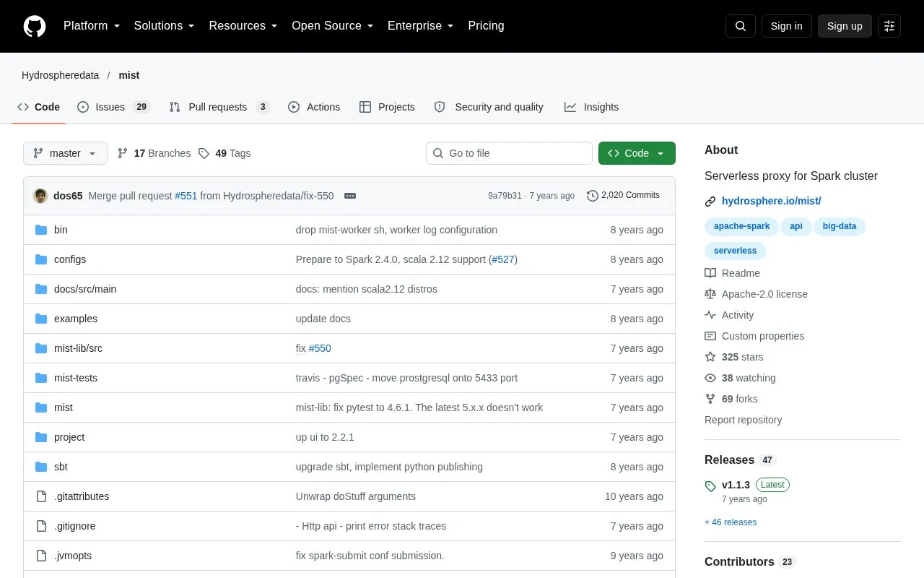Expand the Solutions menu
924x578 pixels.
[165, 26]
